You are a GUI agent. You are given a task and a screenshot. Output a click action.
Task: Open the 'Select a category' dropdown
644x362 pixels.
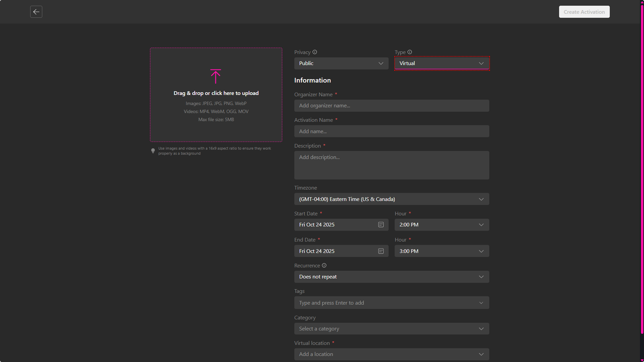click(391, 329)
